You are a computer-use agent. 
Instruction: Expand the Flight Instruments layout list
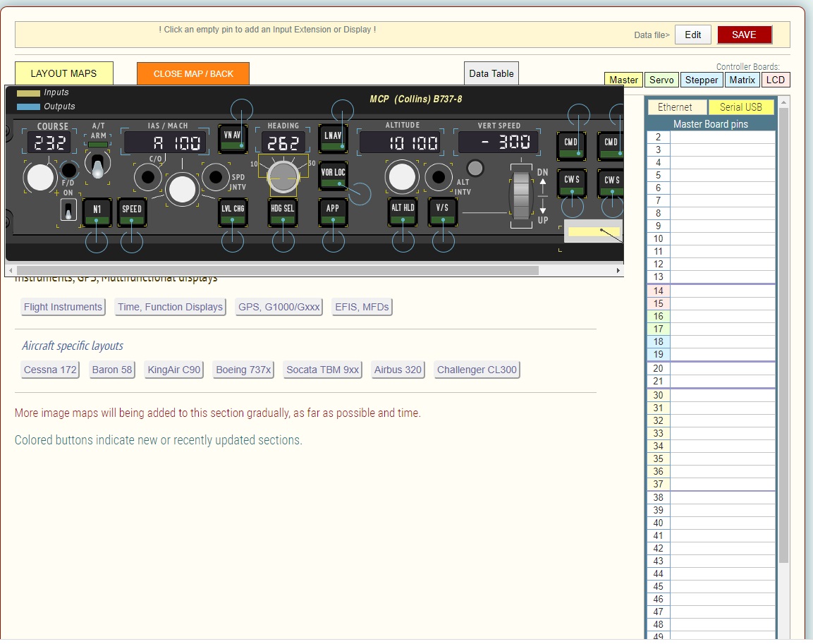(63, 307)
